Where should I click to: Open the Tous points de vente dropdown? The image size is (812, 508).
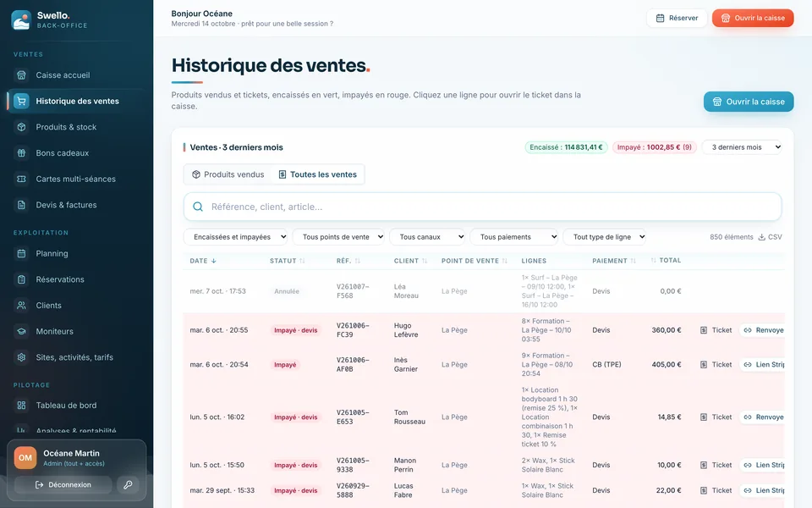pos(338,237)
